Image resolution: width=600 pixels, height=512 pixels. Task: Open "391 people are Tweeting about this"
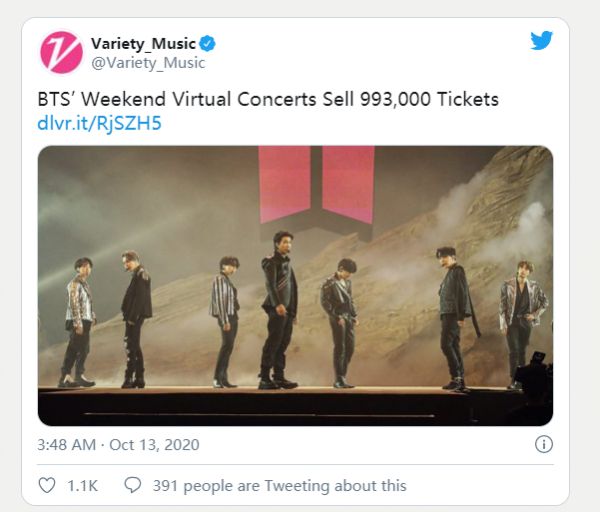pos(279,485)
